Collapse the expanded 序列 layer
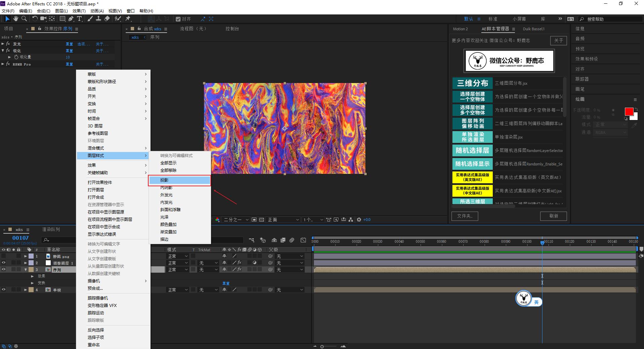Screen dimensions: 644x349 tap(25, 269)
